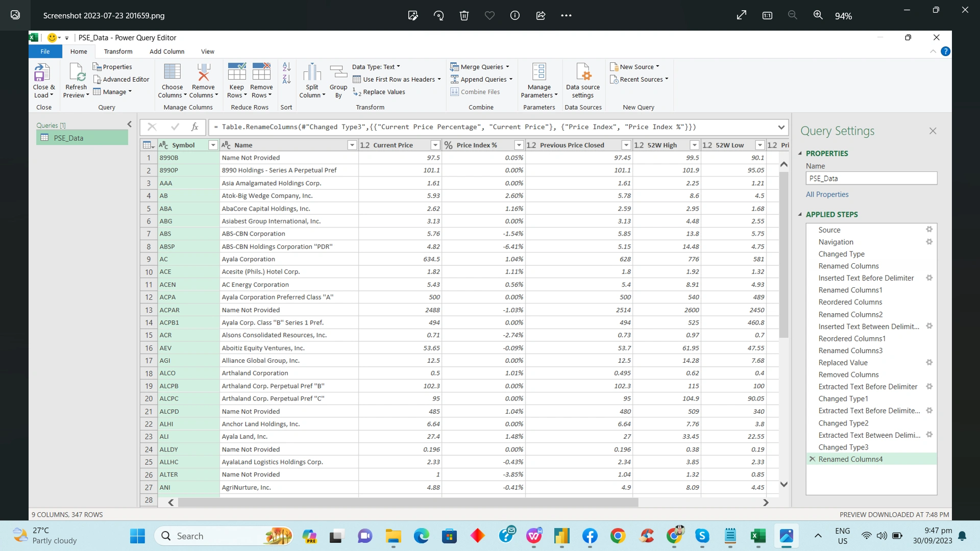Open Merge Queries

click(x=480, y=67)
